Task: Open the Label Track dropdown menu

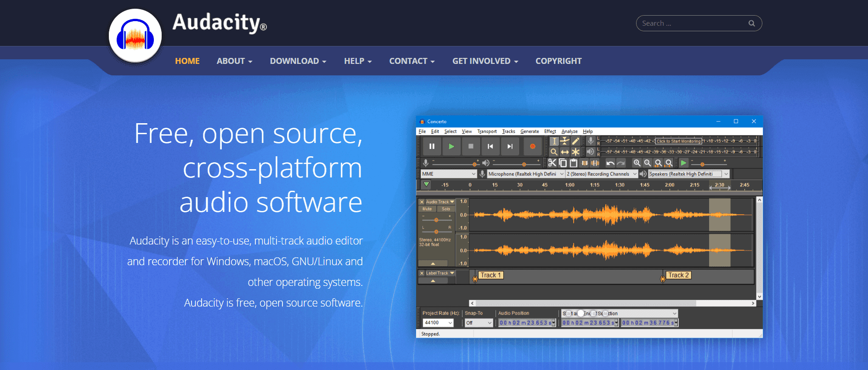Action: [440, 273]
